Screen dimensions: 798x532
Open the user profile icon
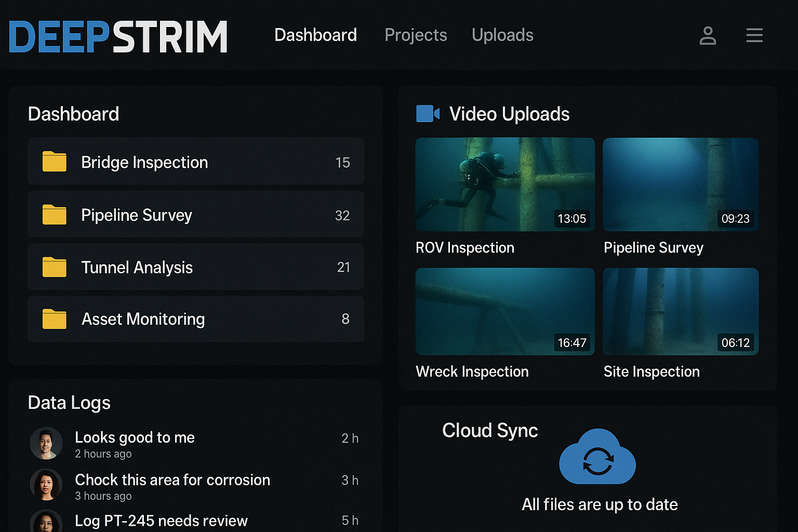click(x=708, y=36)
